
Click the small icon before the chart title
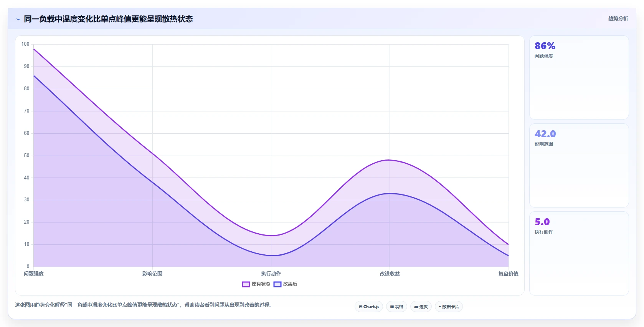point(18,19)
